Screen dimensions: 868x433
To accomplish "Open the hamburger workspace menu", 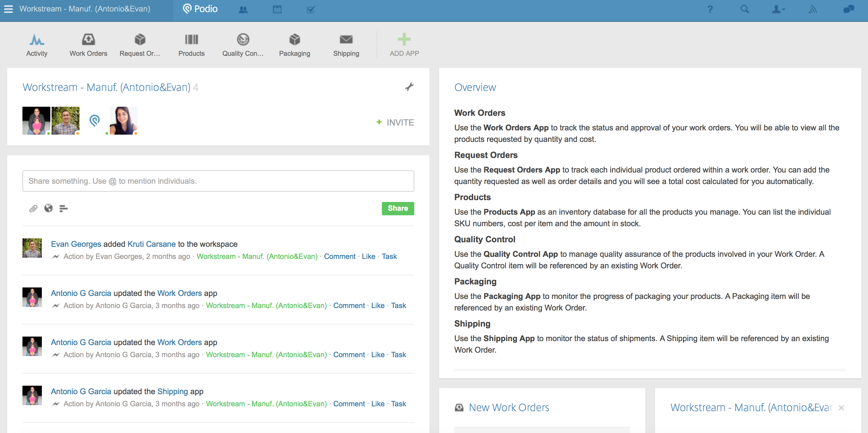I will 8,9.
